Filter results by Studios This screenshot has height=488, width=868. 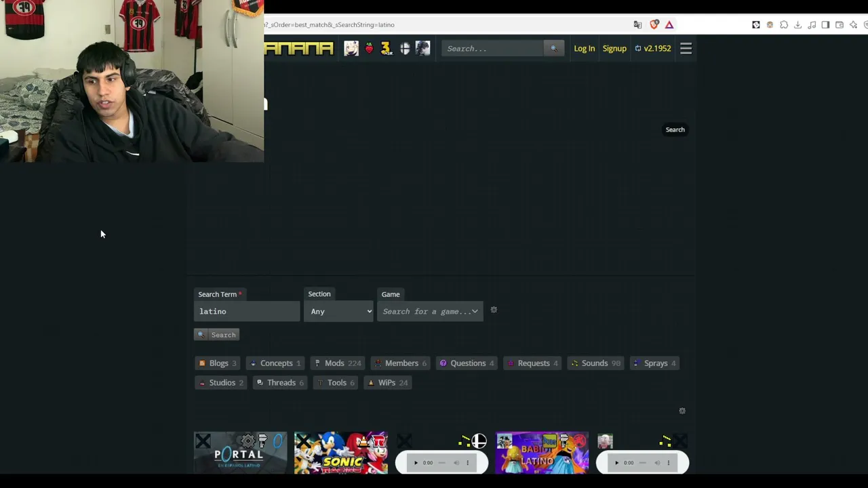221,383
